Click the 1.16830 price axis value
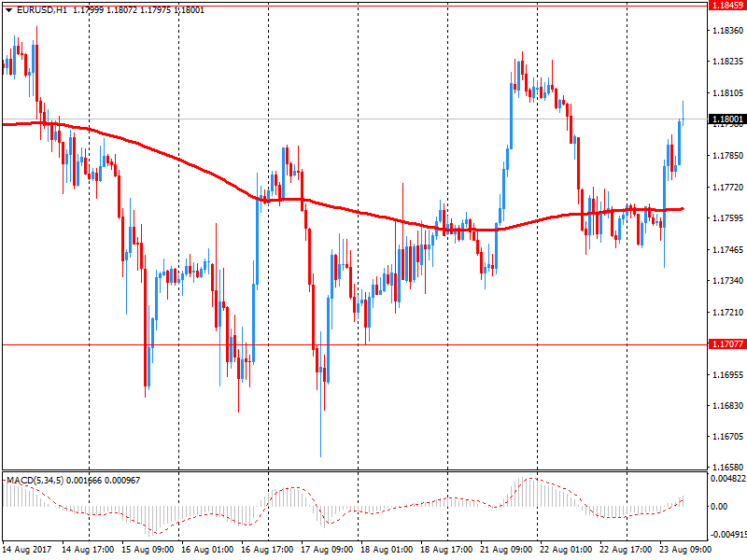 point(727,406)
